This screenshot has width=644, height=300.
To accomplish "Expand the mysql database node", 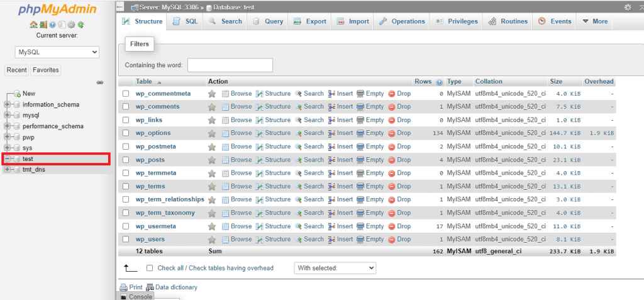I will tap(7, 116).
